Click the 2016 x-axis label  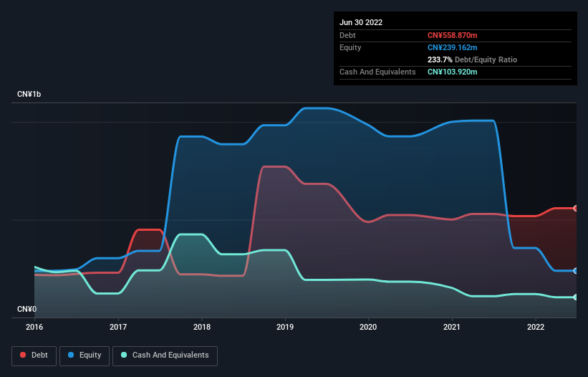click(34, 327)
